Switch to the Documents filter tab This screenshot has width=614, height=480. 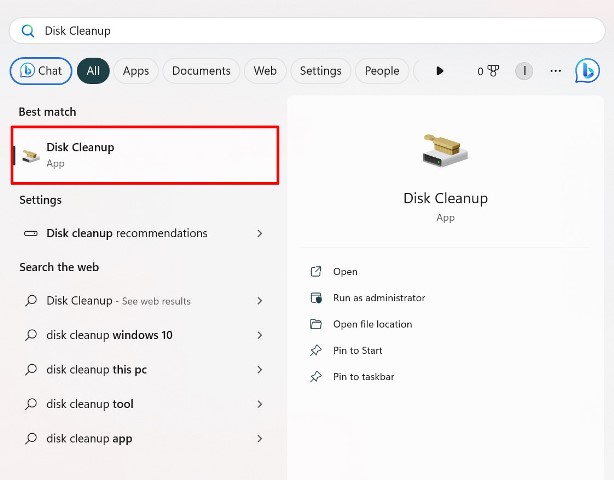[201, 71]
